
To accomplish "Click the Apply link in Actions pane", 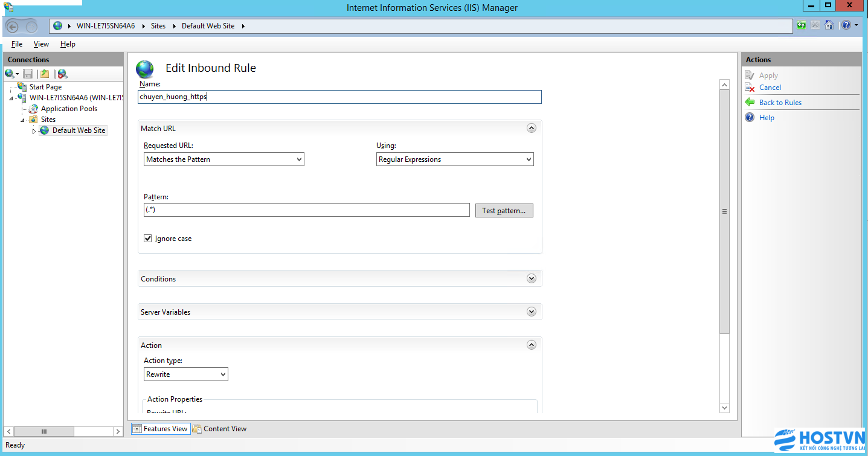I will point(768,75).
